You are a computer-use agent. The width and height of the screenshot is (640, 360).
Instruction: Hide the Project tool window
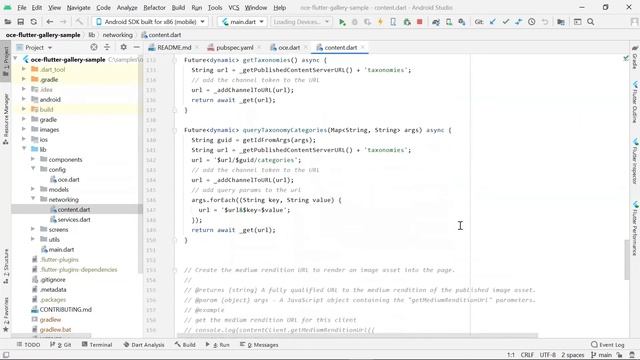coord(136,47)
